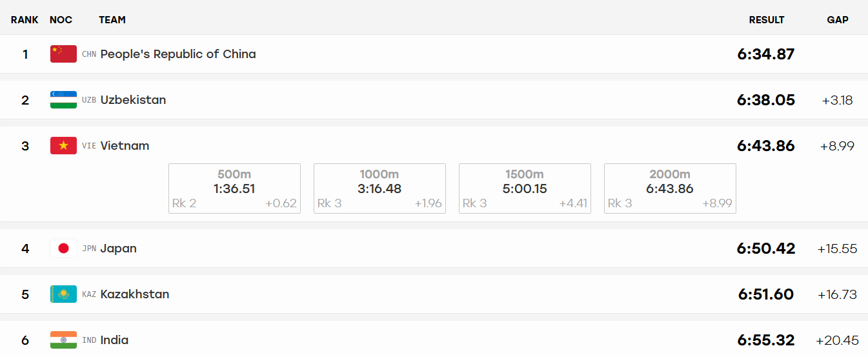This screenshot has width=868, height=357.
Task: Select Vietnam's 1500m split box
Action: coord(525,189)
